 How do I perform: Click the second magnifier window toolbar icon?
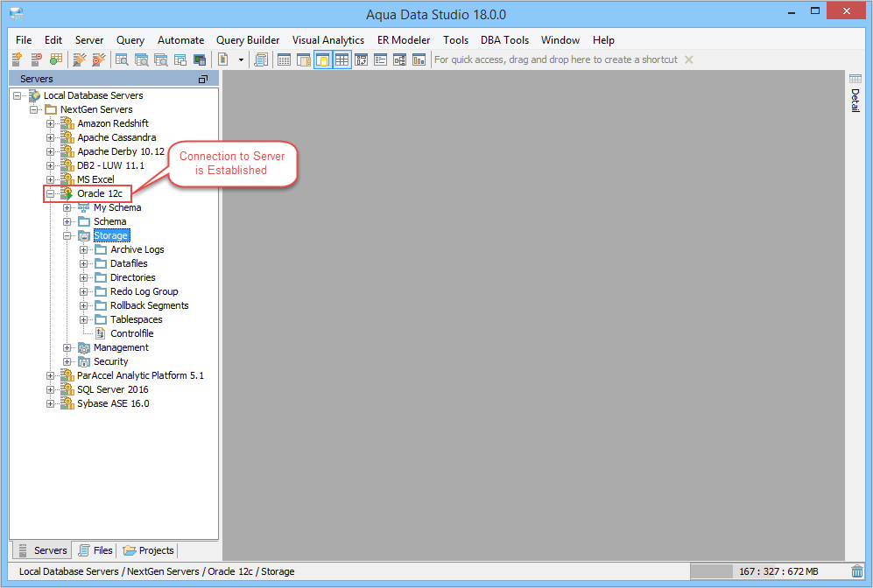point(142,59)
